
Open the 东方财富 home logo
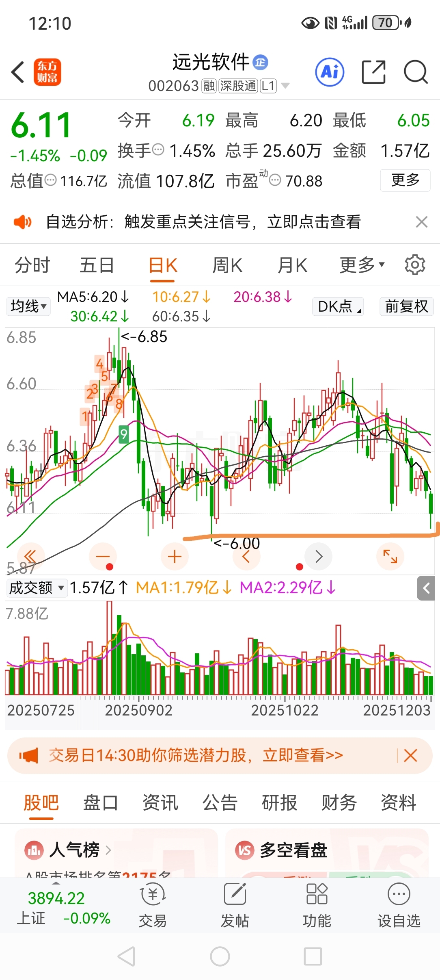tap(47, 72)
